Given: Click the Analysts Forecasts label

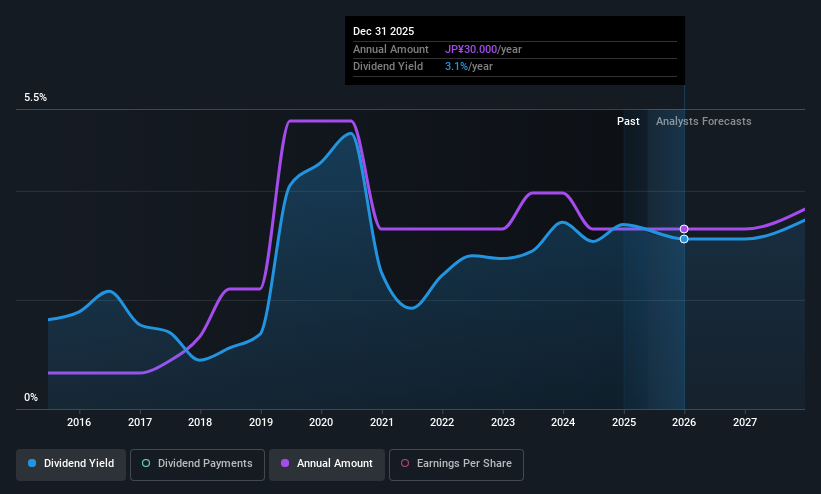Looking at the screenshot, I should click(703, 122).
